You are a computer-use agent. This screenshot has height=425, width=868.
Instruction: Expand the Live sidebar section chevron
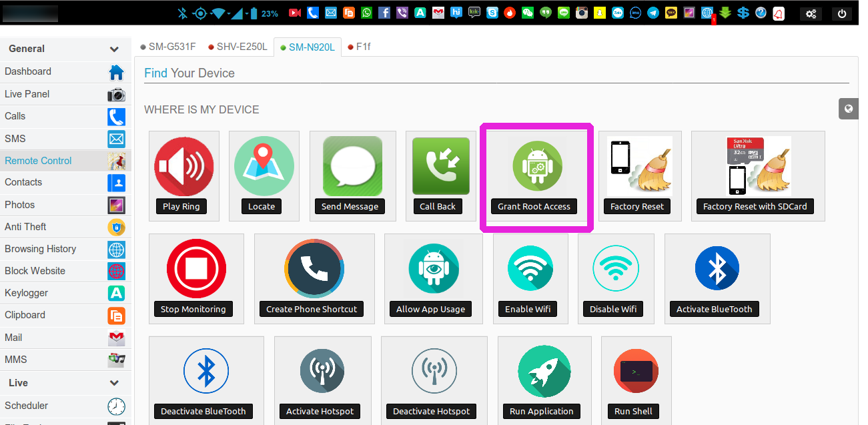point(114,383)
